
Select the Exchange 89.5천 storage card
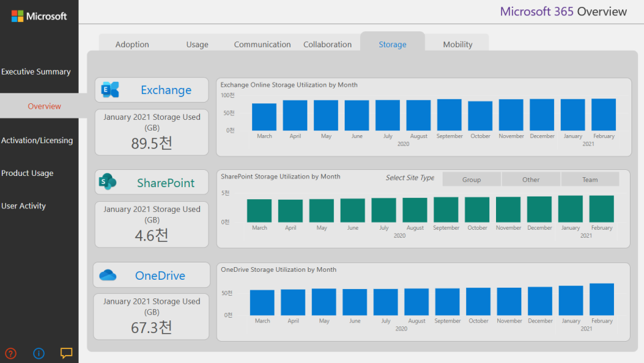click(x=151, y=132)
